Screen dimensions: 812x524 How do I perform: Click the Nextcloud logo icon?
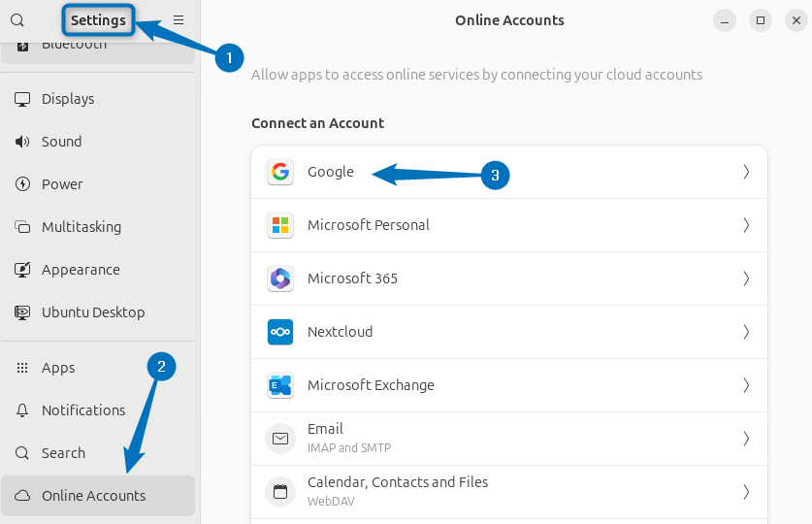click(x=280, y=332)
